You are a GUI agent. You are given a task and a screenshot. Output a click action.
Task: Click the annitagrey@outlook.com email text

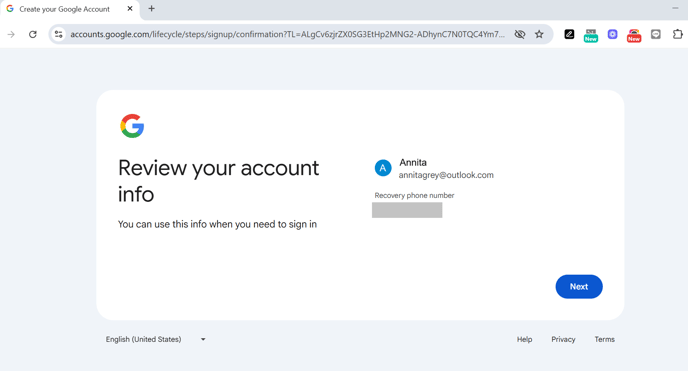(446, 175)
